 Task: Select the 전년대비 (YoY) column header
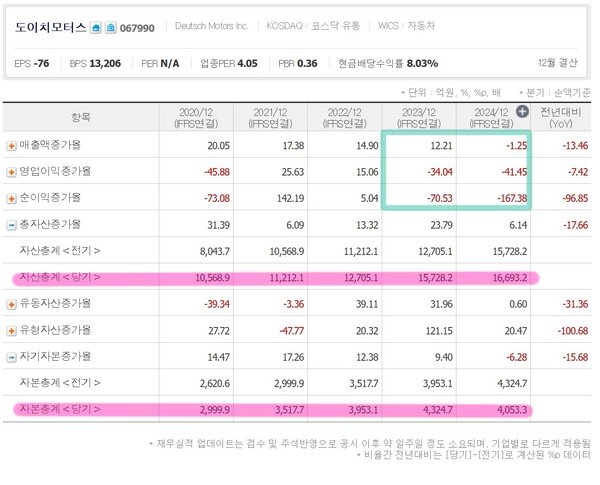click(x=561, y=118)
